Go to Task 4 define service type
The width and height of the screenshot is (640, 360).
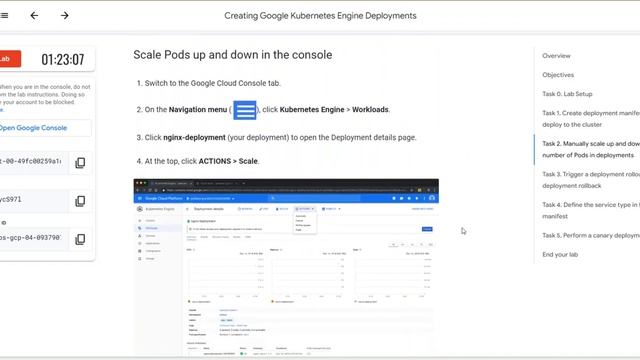click(591, 210)
